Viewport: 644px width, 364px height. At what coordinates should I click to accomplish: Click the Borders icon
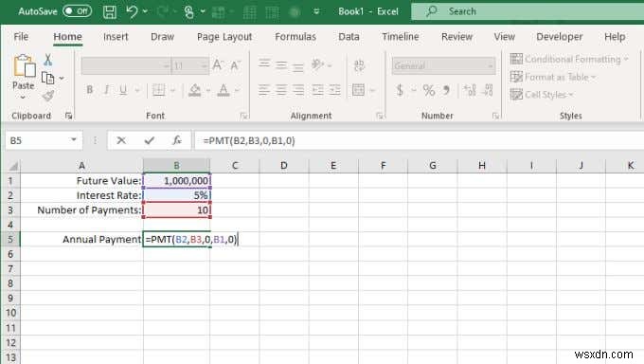[x=158, y=90]
